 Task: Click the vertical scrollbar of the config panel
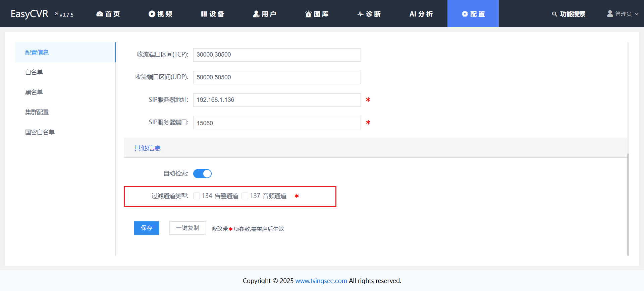(x=628, y=204)
